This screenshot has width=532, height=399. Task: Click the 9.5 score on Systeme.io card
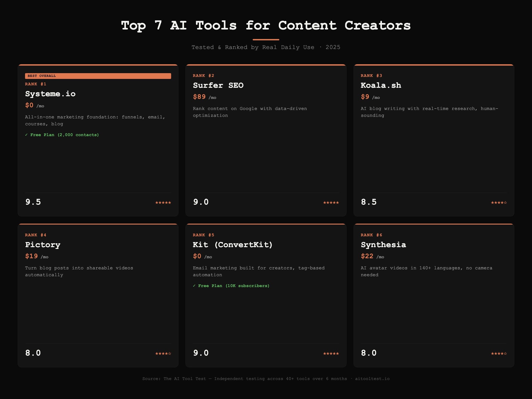click(x=33, y=202)
